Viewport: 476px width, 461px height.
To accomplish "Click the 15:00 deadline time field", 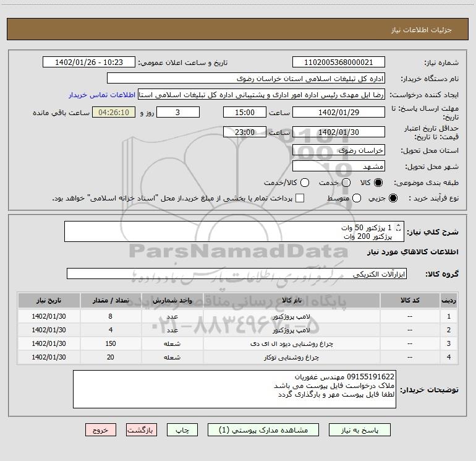I will (x=245, y=112).
